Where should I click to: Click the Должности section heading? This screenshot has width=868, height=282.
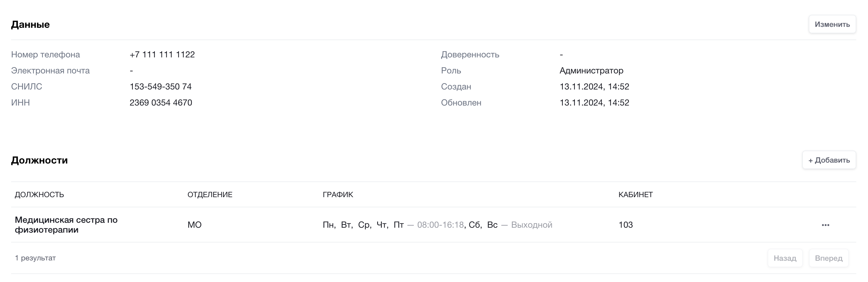point(40,160)
